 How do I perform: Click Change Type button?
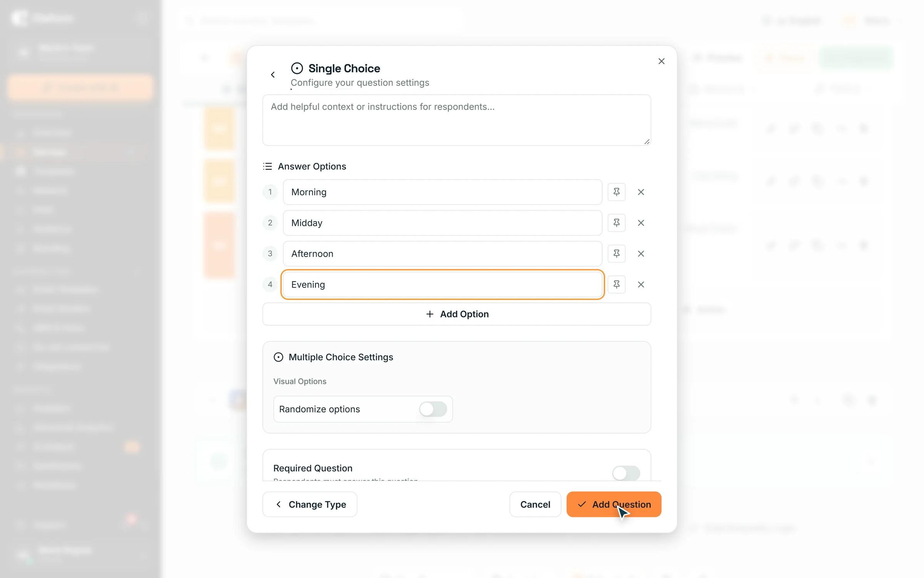click(x=310, y=504)
